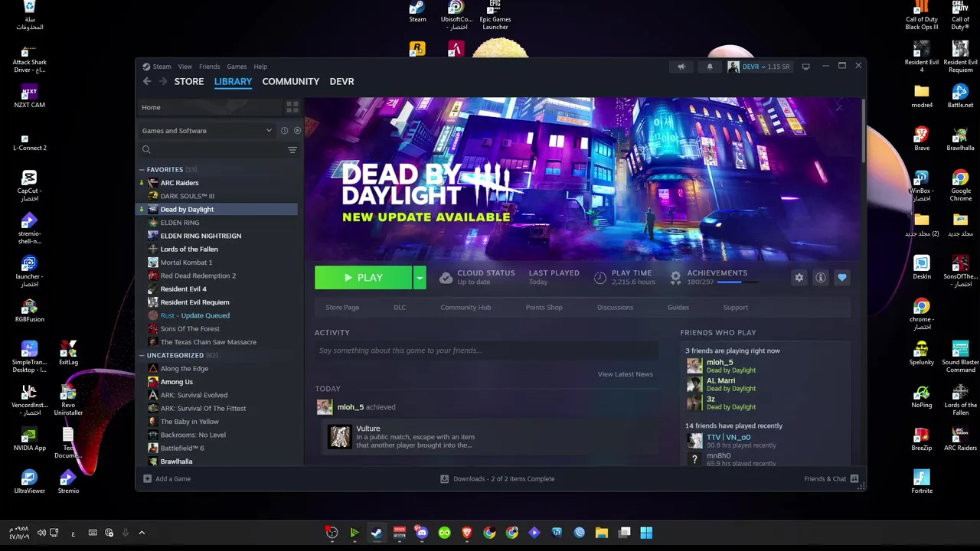Open Downloads manager icon
980x551 pixels.
[444, 479]
